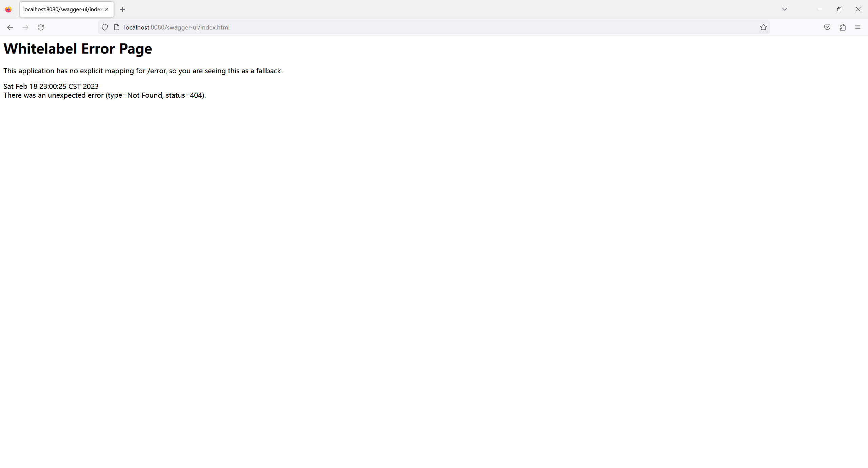
Task: Click the forward navigation arrow
Action: pos(25,27)
